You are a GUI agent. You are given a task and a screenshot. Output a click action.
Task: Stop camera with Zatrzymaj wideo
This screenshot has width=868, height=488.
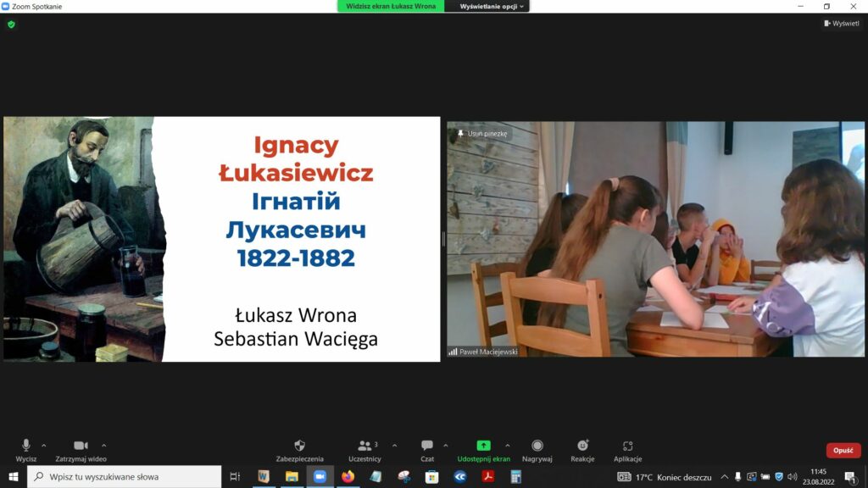pyautogui.click(x=81, y=448)
